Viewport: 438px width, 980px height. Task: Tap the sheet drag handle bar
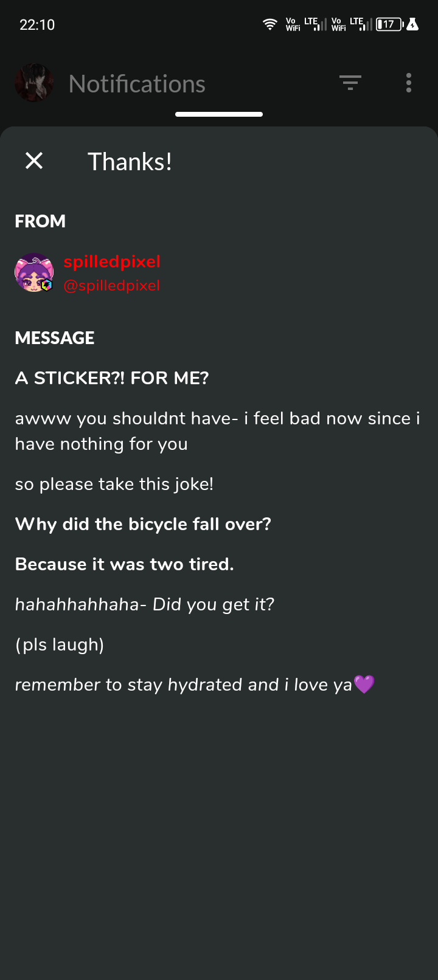pos(219,114)
